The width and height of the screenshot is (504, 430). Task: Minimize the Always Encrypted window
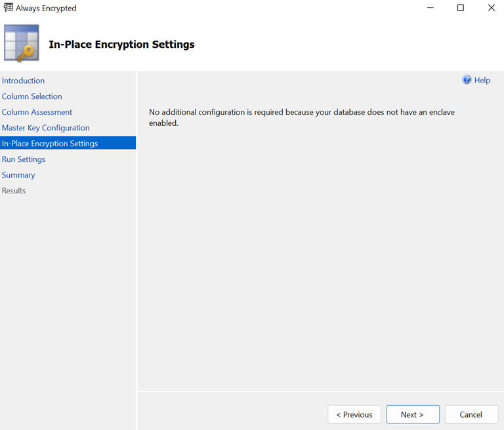(x=430, y=8)
